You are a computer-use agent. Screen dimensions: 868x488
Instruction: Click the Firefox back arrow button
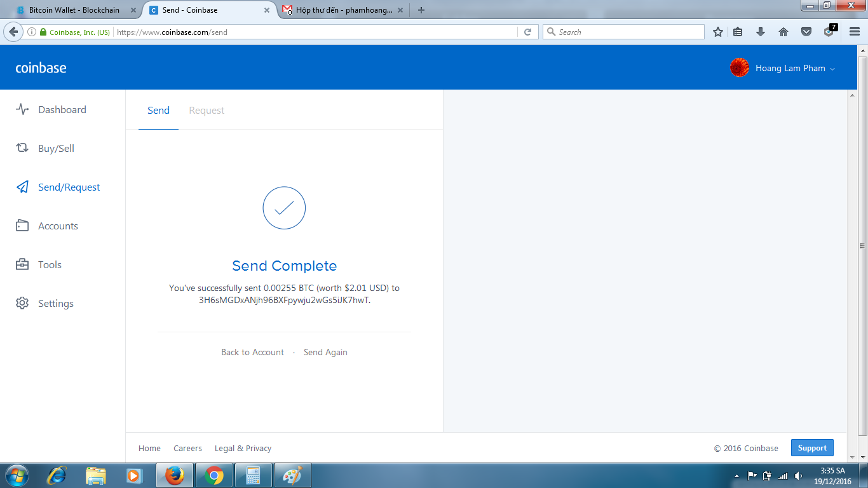click(13, 32)
